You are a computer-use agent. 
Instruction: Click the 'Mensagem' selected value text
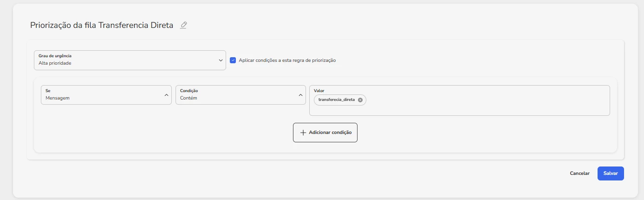click(x=58, y=98)
